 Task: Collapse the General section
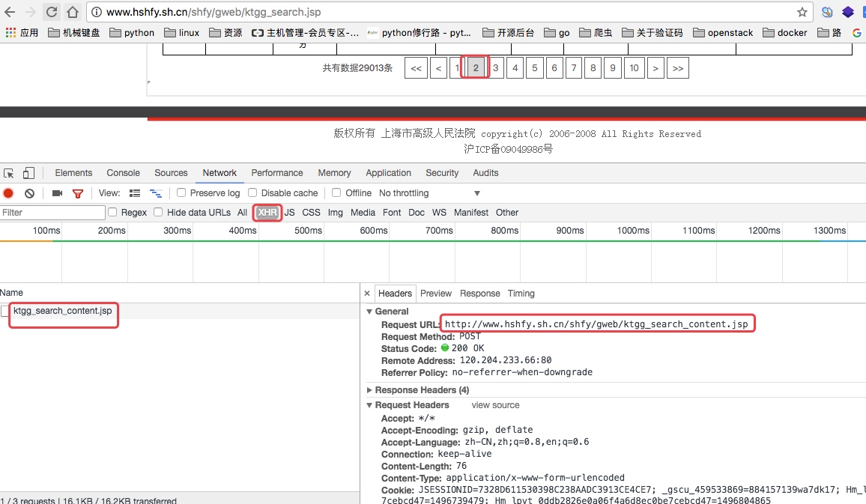[x=369, y=312]
